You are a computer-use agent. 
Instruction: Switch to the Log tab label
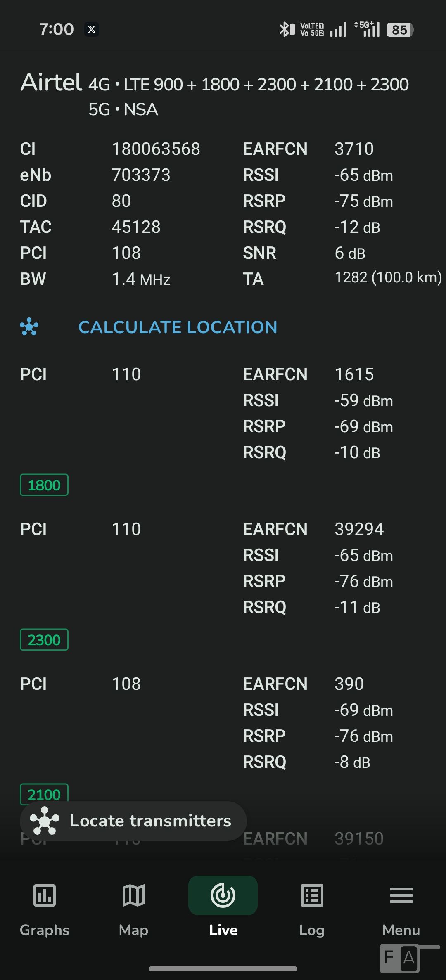point(312,930)
